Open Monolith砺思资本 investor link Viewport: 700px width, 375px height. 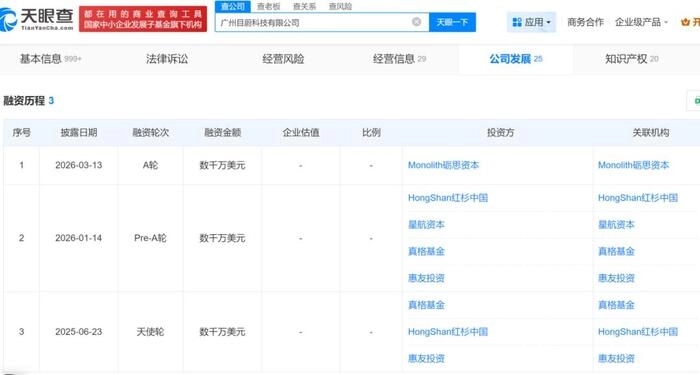(443, 165)
